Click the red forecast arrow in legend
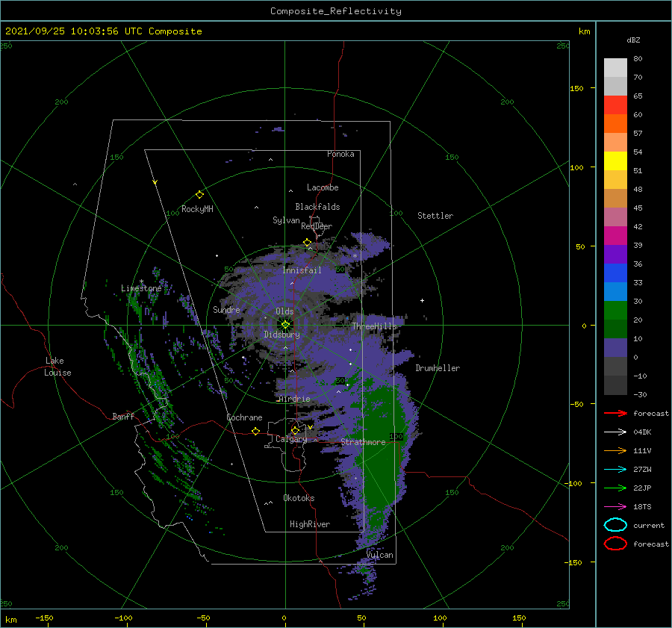 [x=615, y=413]
